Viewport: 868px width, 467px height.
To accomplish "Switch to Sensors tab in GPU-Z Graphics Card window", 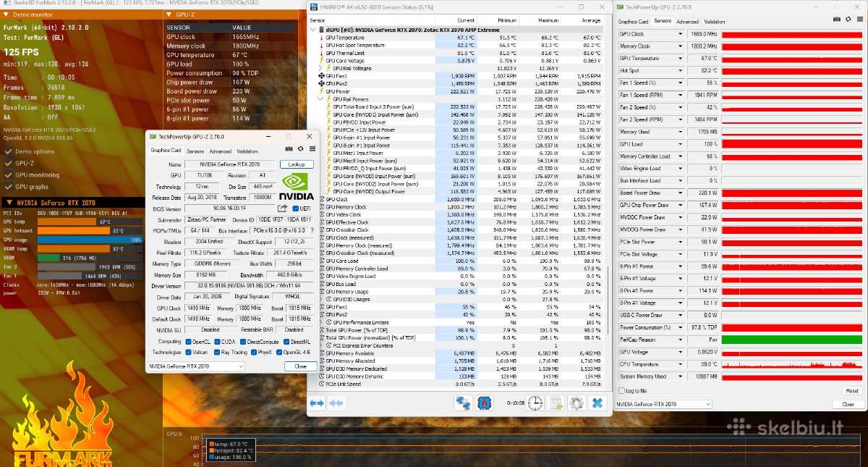I will point(195,151).
